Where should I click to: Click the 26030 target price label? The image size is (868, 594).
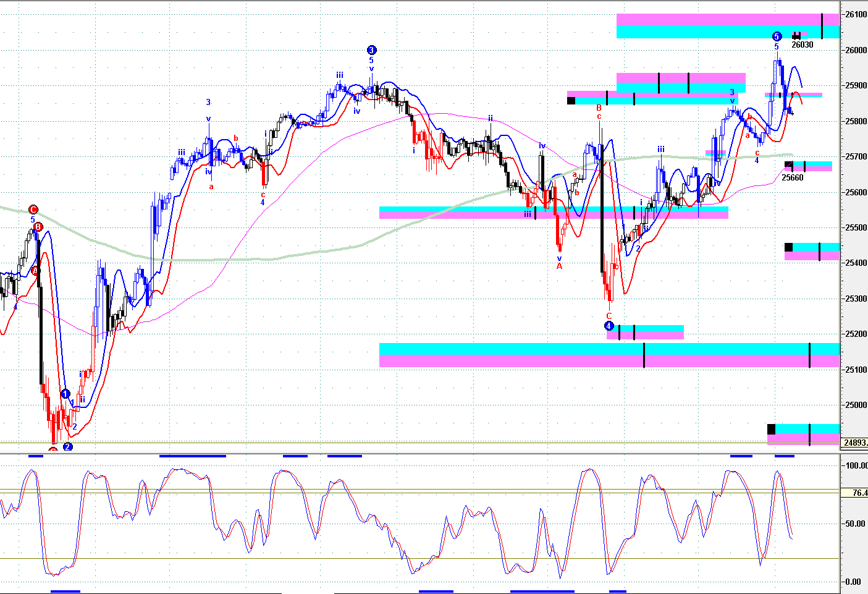coord(803,45)
